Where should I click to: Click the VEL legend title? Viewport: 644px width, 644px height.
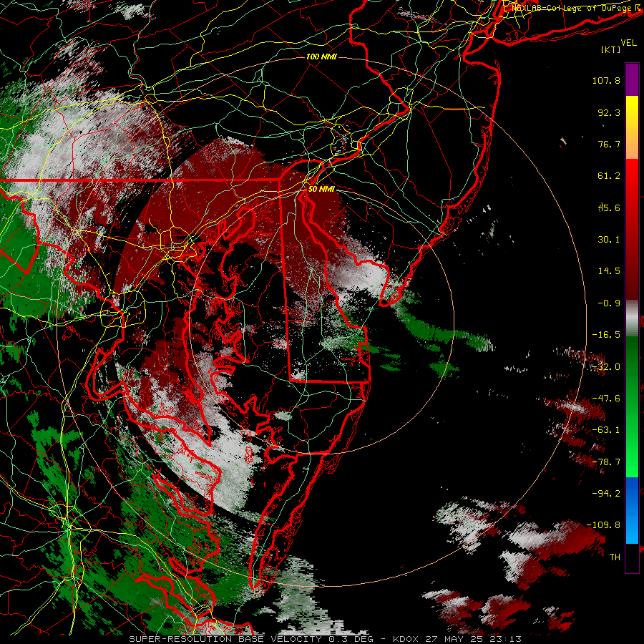(629, 43)
